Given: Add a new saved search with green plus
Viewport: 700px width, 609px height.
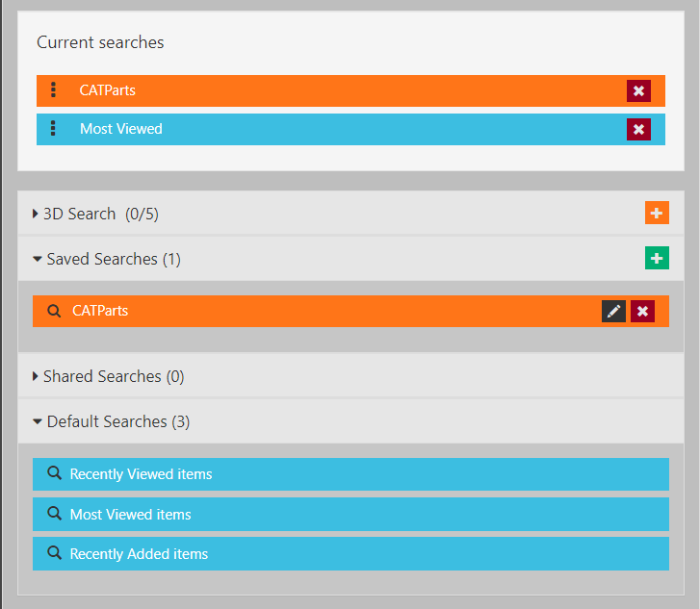Looking at the screenshot, I should 657,258.
